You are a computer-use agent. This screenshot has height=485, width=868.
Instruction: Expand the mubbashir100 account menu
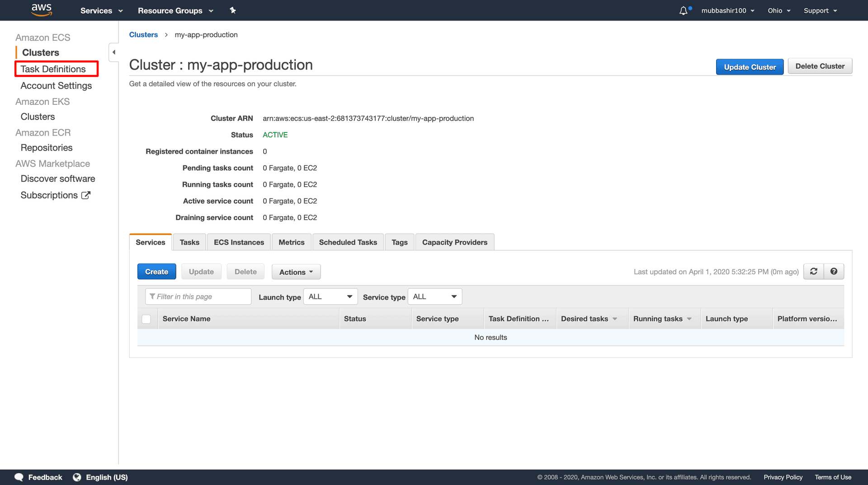coord(728,10)
